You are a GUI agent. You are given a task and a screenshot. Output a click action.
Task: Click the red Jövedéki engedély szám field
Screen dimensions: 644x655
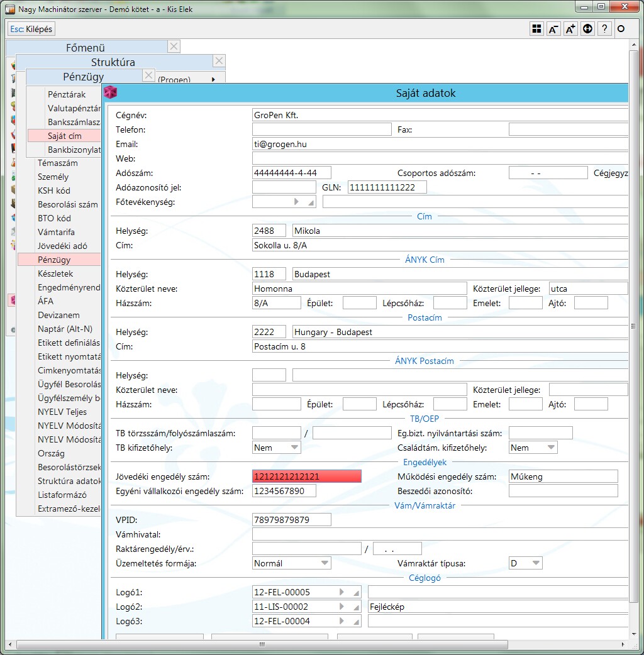pyautogui.click(x=307, y=476)
